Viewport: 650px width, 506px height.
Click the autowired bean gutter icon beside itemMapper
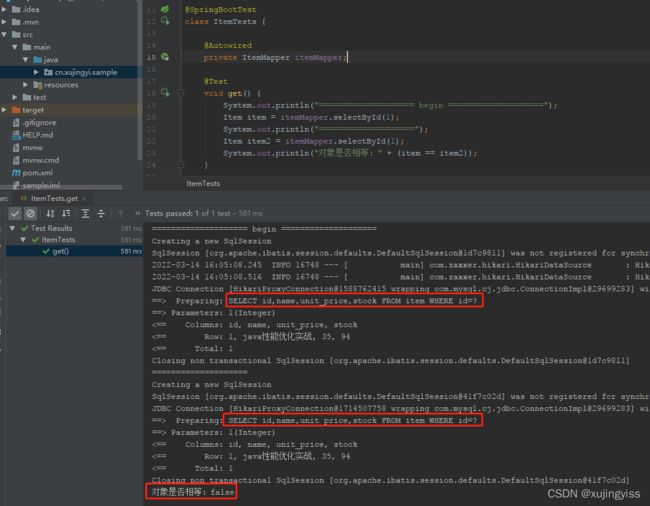(165, 57)
